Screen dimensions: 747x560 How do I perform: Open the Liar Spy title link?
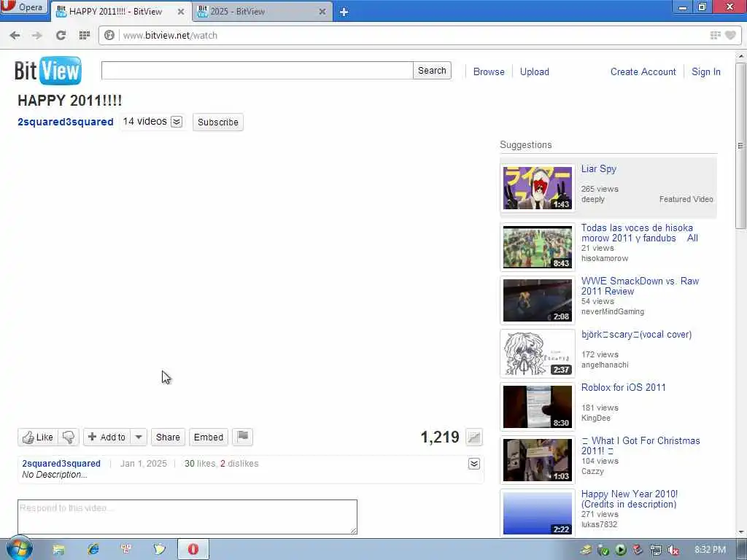pos(598,168)
